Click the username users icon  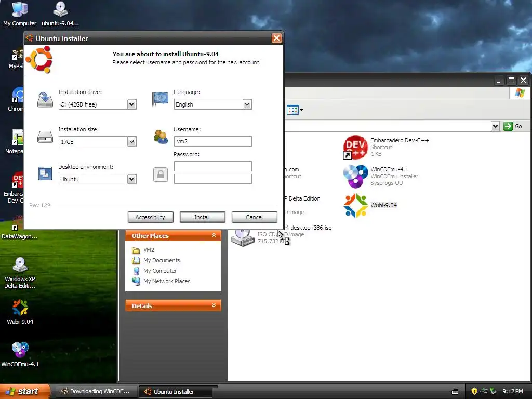(161, 137)
